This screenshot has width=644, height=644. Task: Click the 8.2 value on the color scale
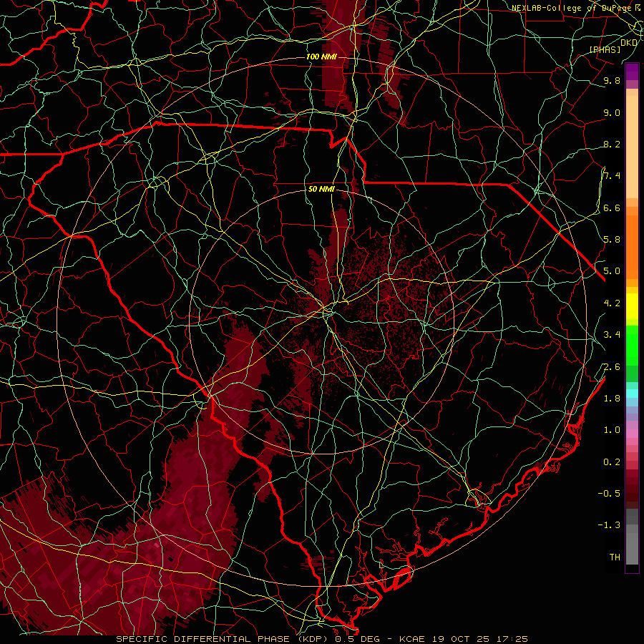pyautogui.click(x=612, y=144)
